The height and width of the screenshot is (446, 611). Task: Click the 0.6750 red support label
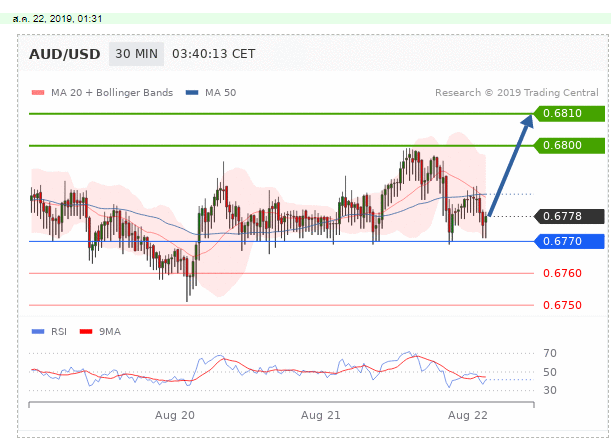(562, 305)
